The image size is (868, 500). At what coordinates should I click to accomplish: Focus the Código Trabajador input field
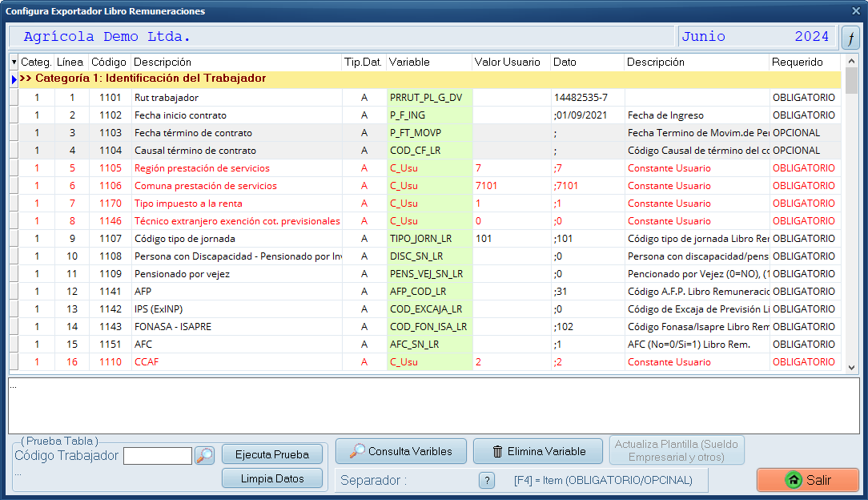coord(158,456)
